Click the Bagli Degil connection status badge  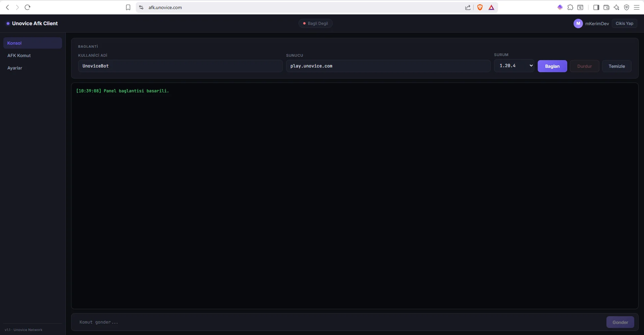tap(316, 23)
